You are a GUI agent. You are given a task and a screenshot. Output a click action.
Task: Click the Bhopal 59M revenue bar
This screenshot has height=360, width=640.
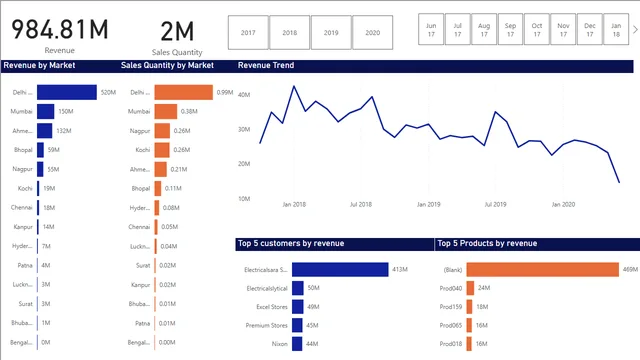pos(40,150)
